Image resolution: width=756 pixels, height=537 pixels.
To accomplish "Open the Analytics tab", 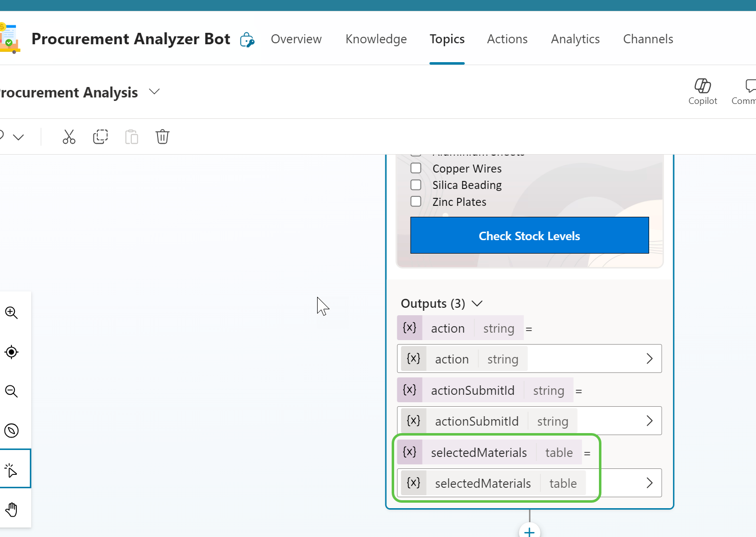I will 575,39.
